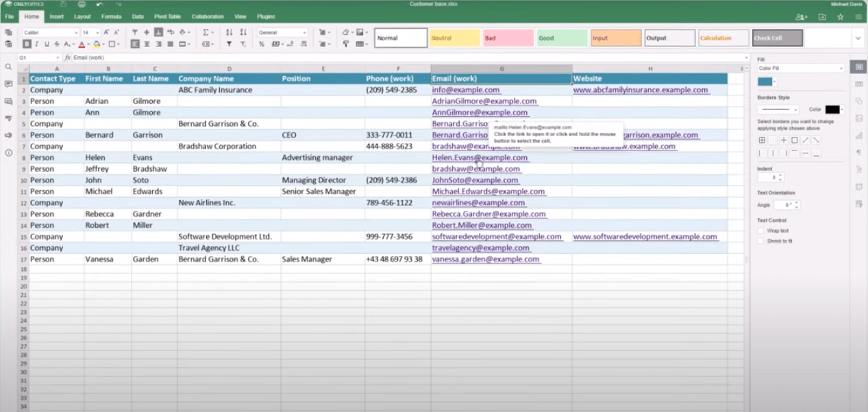Apply percent style to the cell

[262, 44]
